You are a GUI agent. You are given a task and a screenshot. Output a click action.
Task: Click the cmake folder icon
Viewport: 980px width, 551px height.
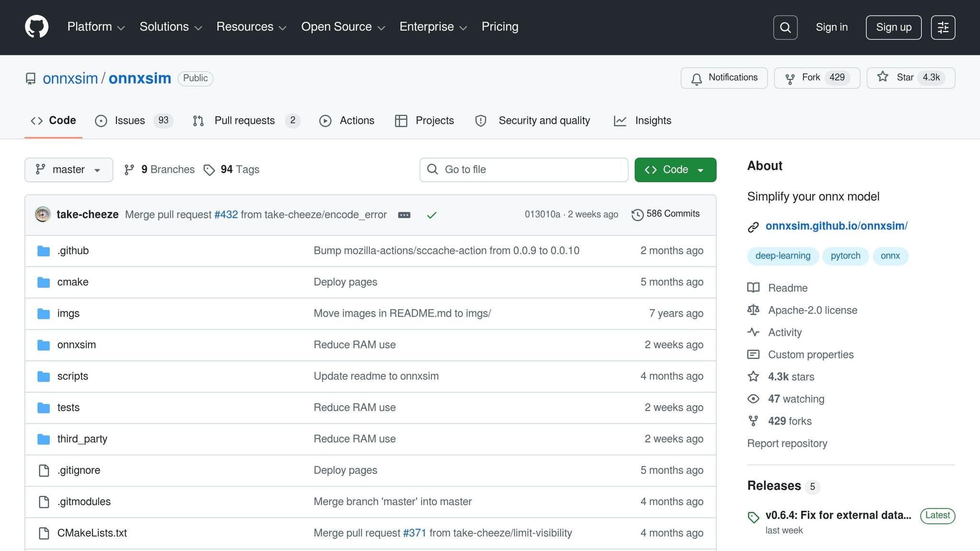[x=44, y=282]
